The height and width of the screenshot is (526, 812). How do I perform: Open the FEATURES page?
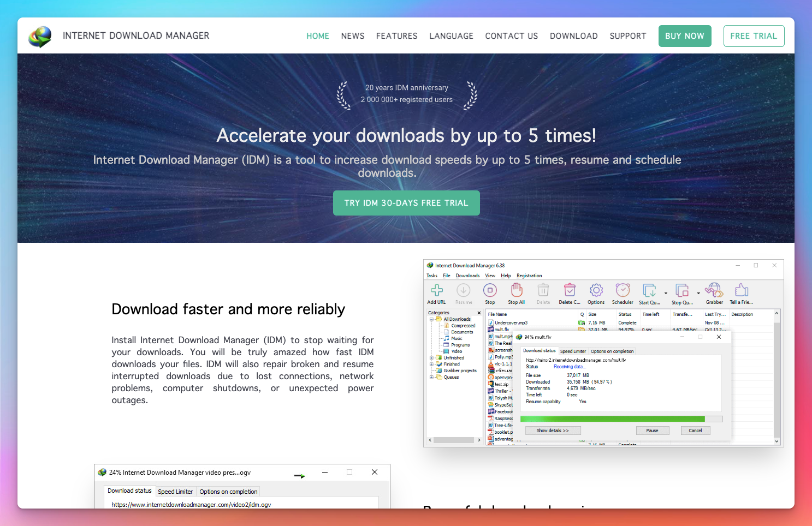(396, 36)
